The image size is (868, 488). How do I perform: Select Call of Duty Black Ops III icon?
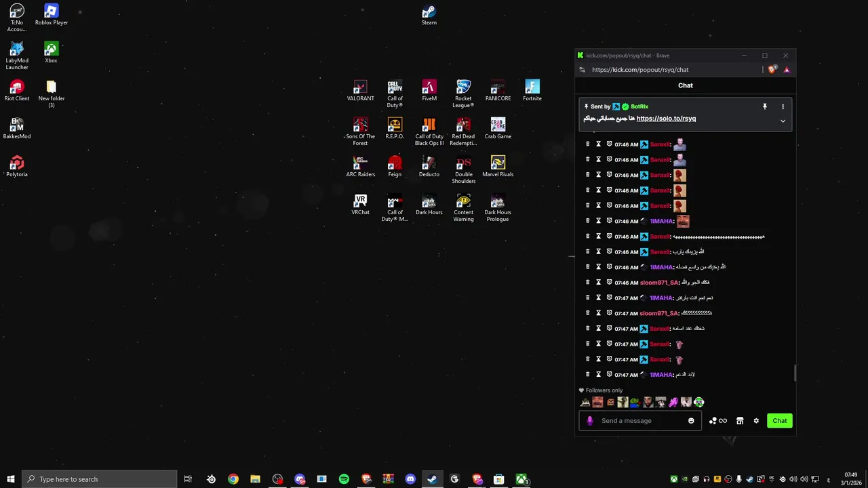429,132
